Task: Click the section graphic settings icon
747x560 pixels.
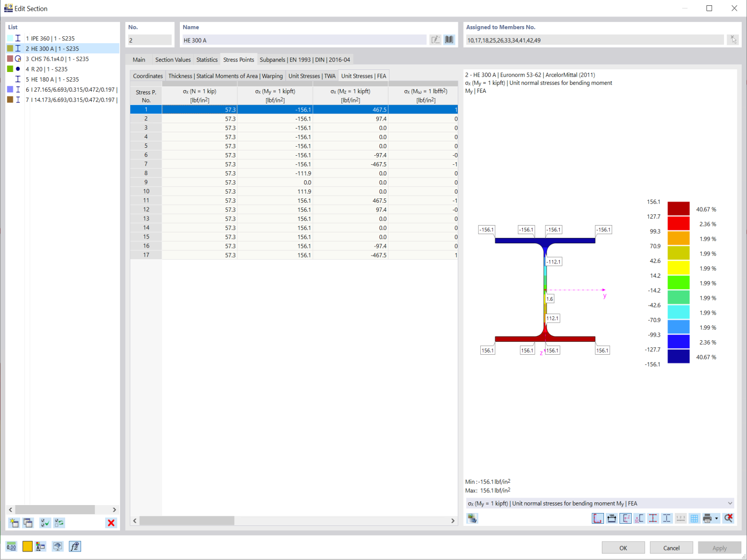Action: [x=472, y=518]
